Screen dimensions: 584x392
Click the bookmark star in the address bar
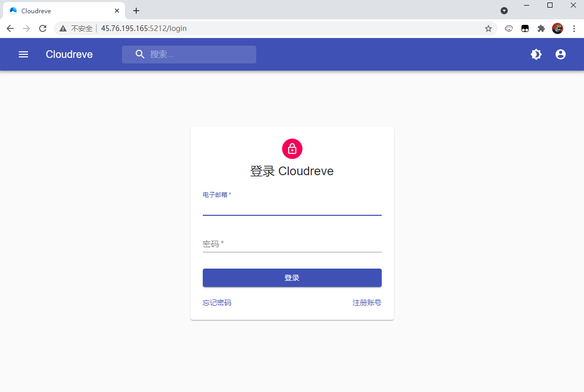[488, 28]
